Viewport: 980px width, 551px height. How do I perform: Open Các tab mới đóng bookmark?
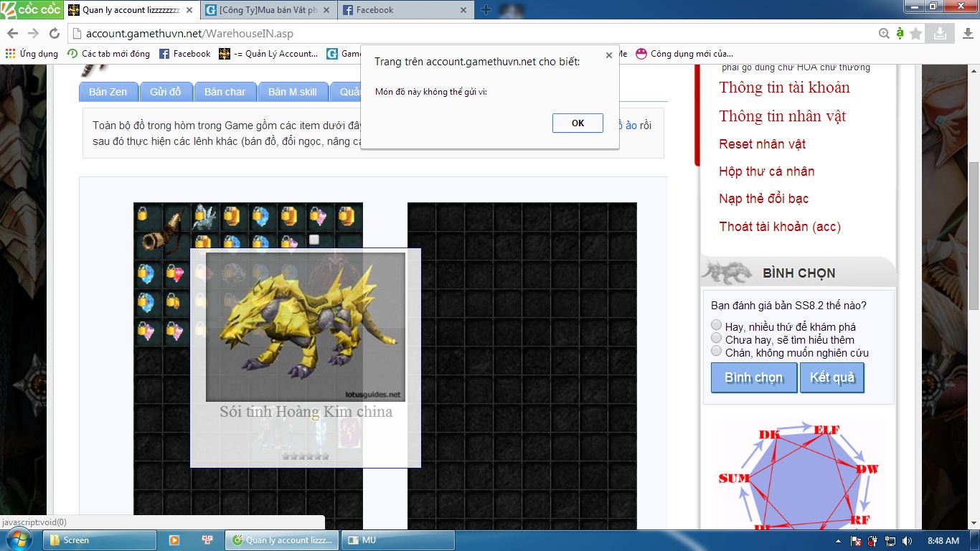(x=108, y=54)
